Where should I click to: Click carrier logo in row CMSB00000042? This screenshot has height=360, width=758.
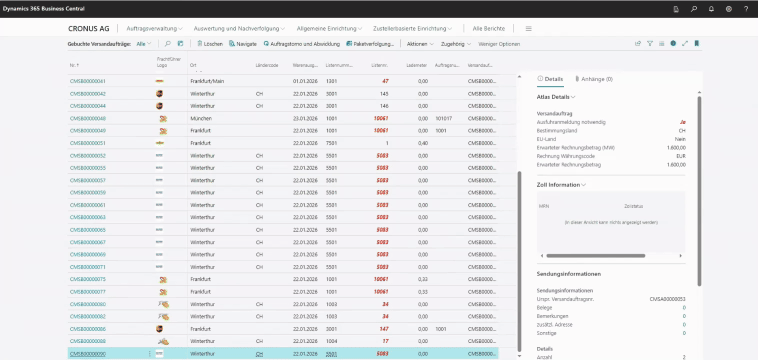tap(159, 94)
